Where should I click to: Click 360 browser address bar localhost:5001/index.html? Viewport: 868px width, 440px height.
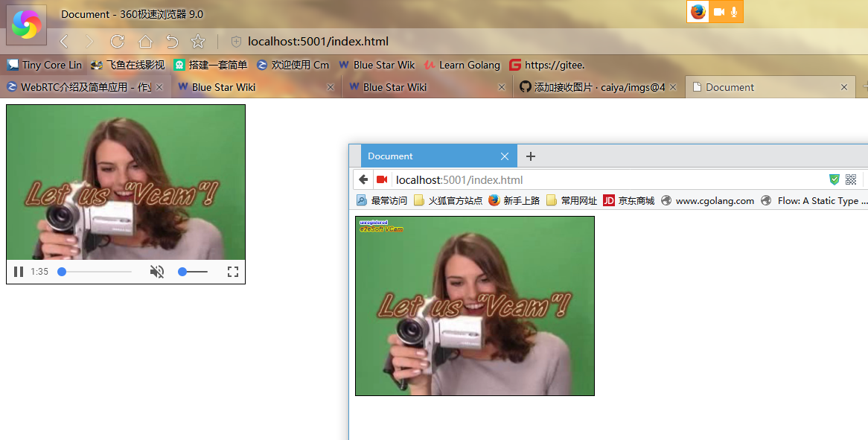coord(319,42)
